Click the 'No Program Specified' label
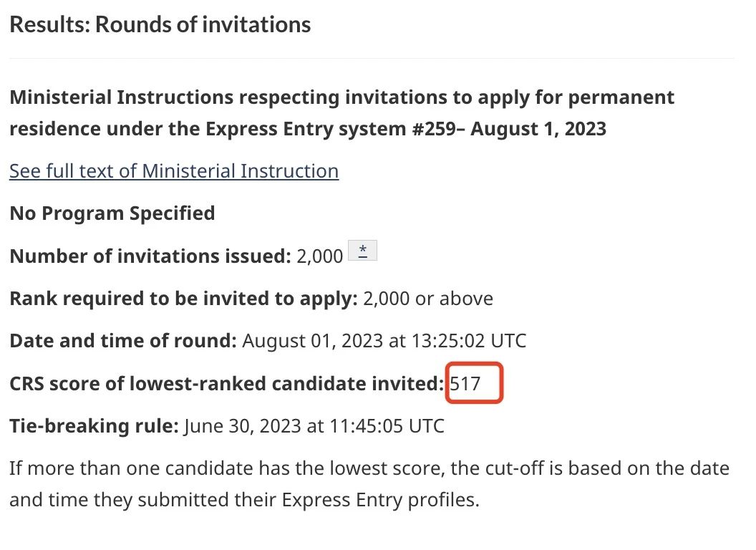 112,213
